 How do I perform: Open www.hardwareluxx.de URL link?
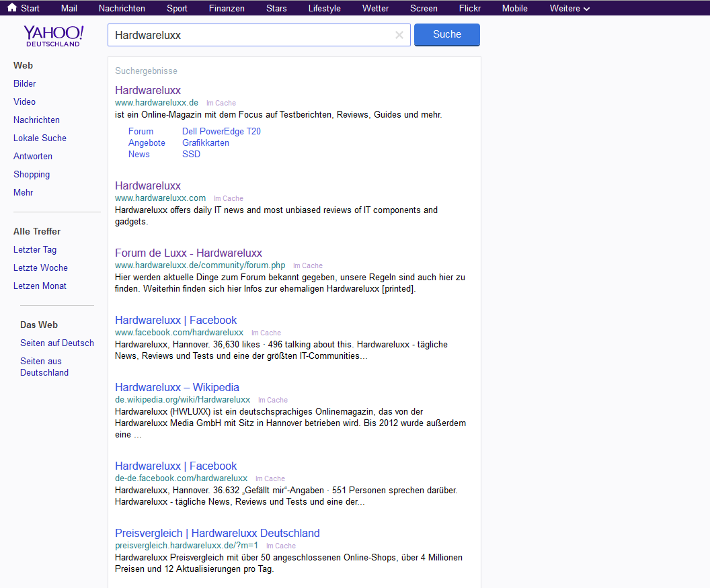coord(157,103)
